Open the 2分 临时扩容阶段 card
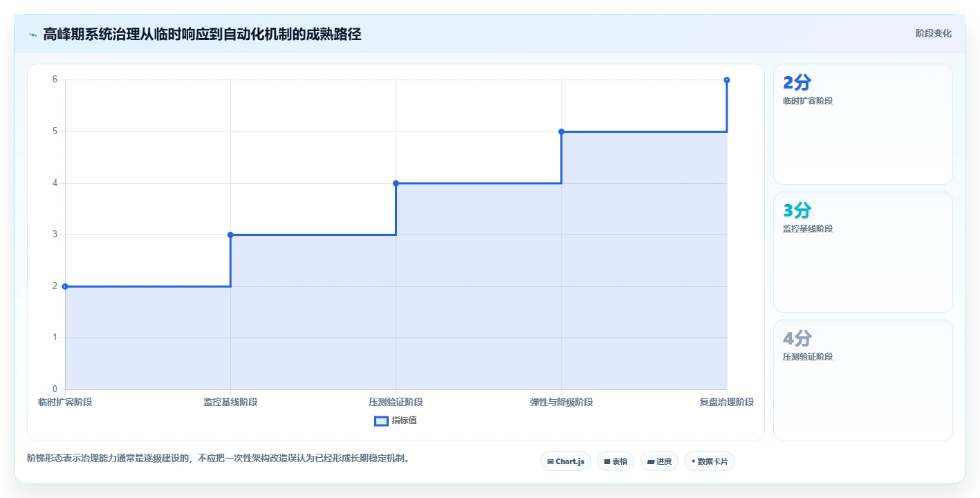The image size is (980, 498). pos(863,124)
